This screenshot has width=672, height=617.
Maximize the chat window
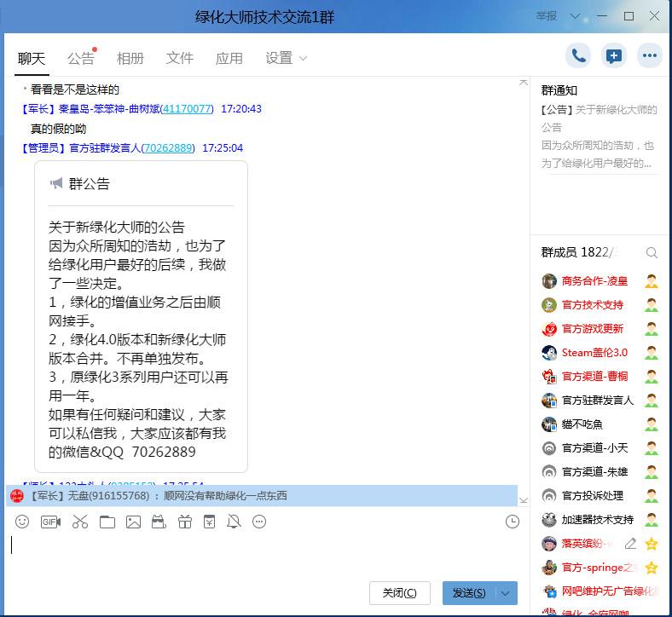(629, 16)
